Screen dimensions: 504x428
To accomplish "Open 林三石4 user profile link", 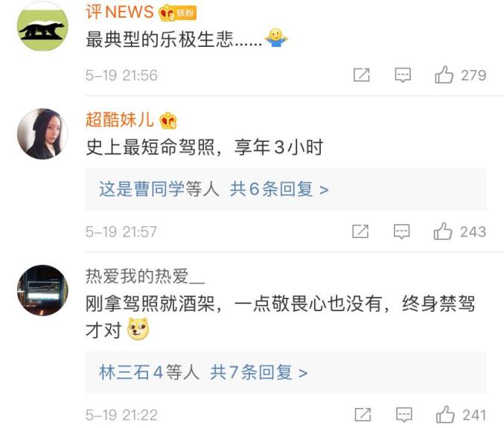I will 132,372.
